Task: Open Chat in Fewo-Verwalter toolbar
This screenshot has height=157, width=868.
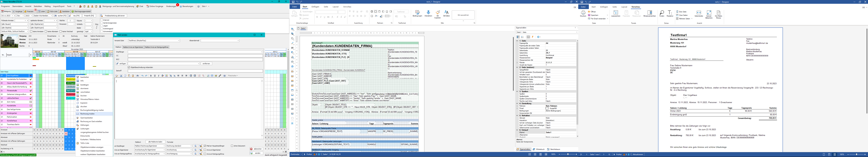Action: pyautogui.click(x=140, y=6)
